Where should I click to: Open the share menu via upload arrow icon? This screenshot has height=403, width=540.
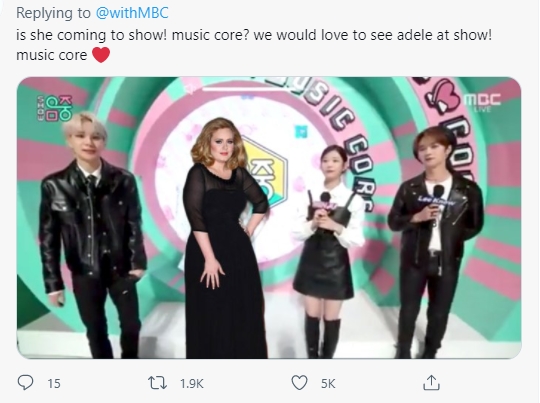point(431,383)
